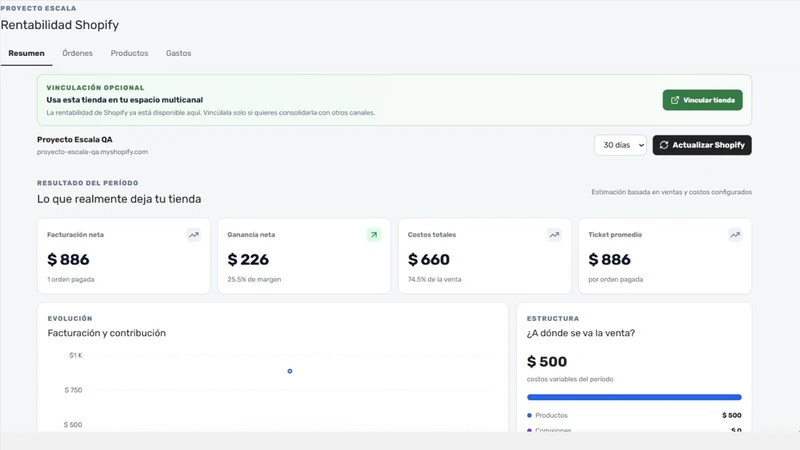Click the '74.5% de la venta' text
800x450 pixels.
[435, 280]
